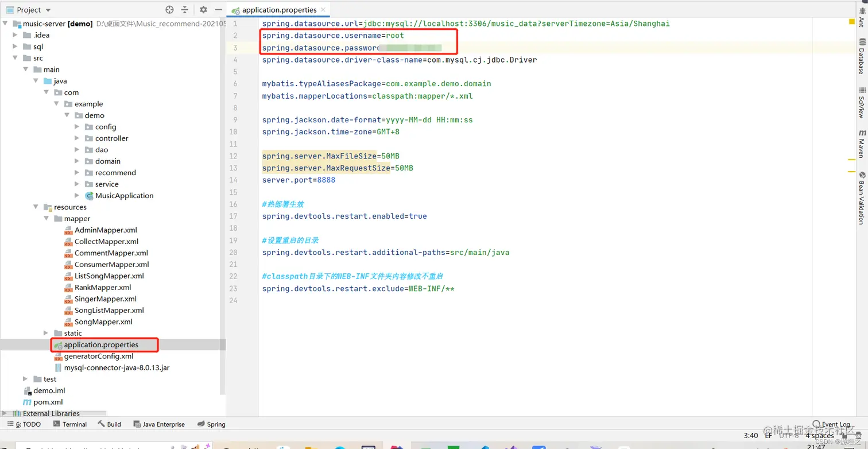
Task: Click the cursor position 3:40 in status bar
Action: click(750, 436)
